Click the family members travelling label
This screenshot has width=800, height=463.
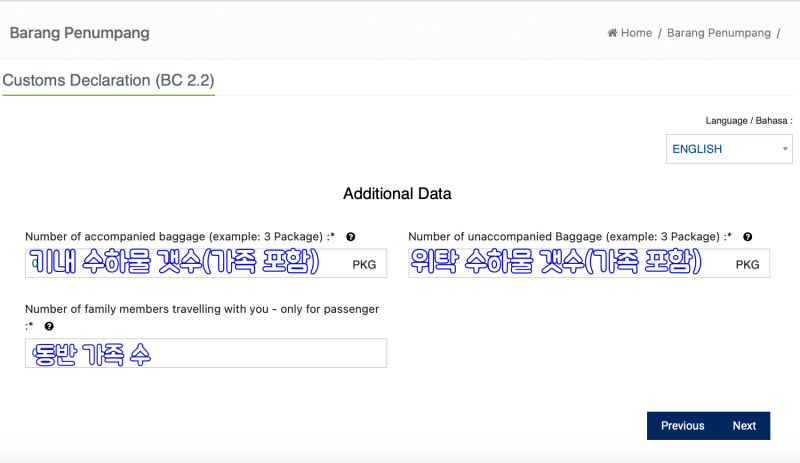tap(202, 309)
